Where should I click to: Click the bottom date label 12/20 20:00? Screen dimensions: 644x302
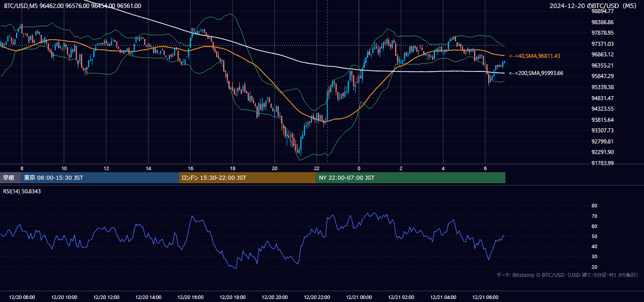coord(275,297)
